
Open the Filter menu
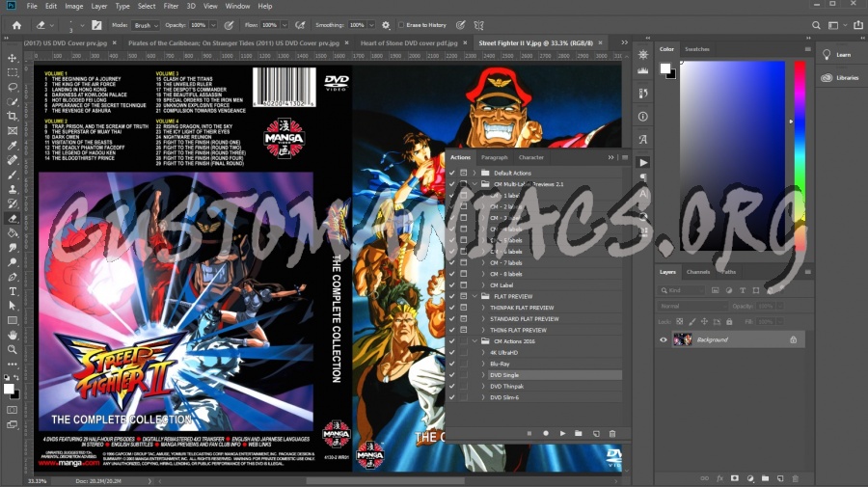[x=171, y=6]
